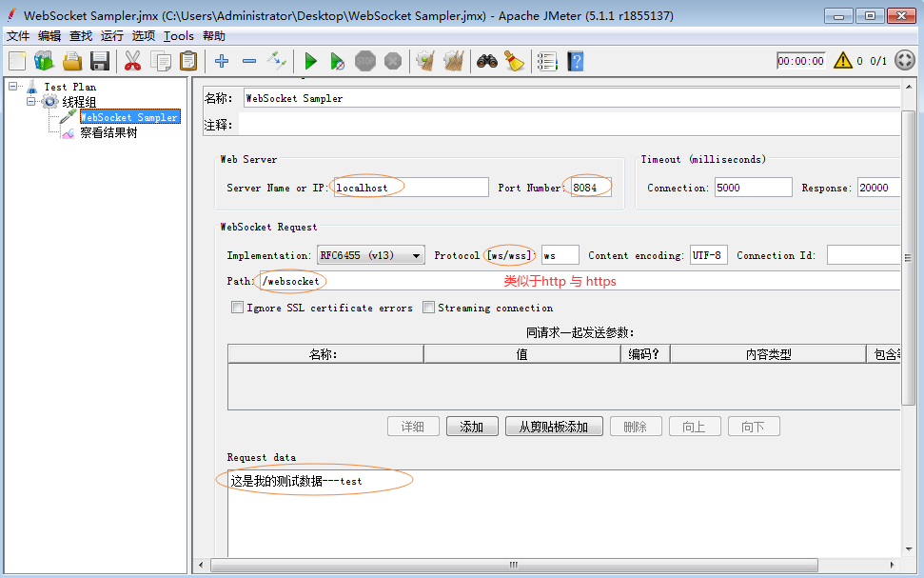Click the Clear All brooms icon
The width and height of the screenshot is (924, 578).
tap(453, 61)
